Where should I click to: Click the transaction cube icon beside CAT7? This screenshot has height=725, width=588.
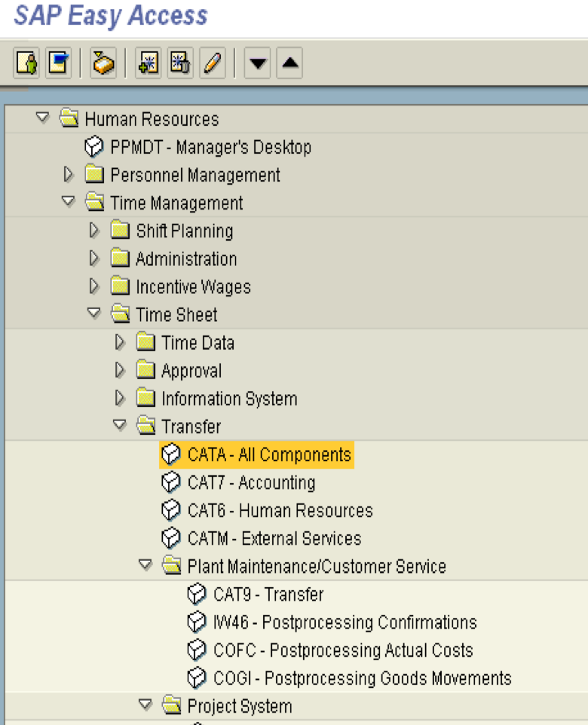coord(171,482)
